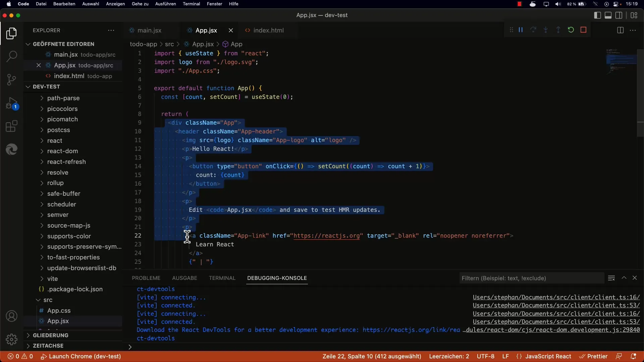Image resolution: width=644 pixels, height=362 pixels.
Task: Select the TERMINAL tab in panel
Action: [222, 278]
